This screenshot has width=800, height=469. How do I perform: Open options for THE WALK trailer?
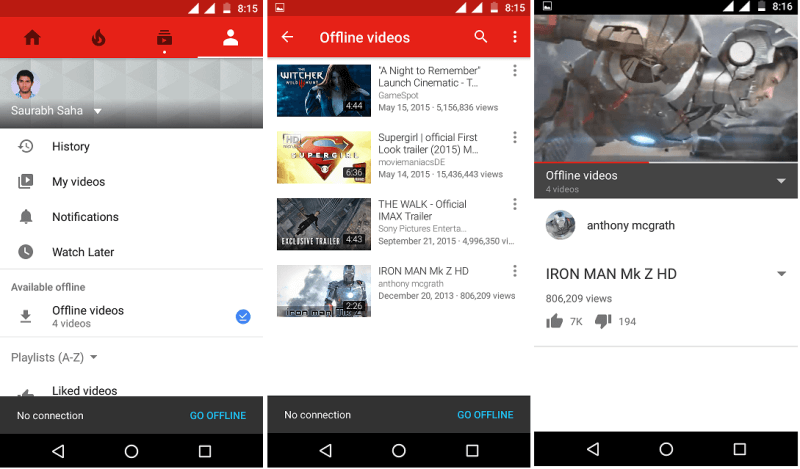pos(515,204)
